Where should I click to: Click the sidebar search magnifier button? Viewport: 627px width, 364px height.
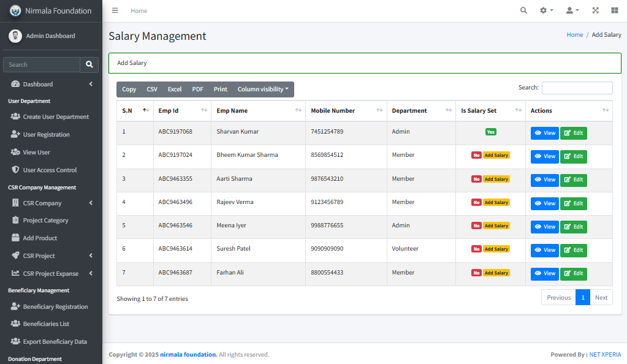point(89,64)
